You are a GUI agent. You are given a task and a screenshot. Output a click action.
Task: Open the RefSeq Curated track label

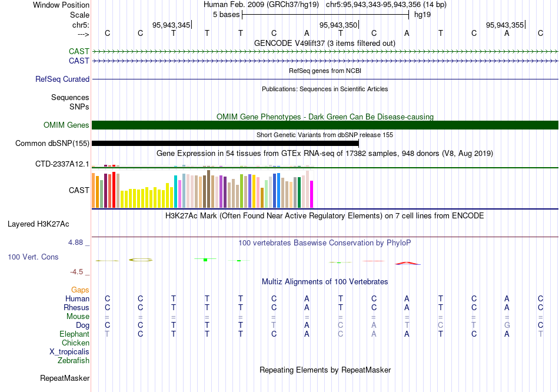62,79
